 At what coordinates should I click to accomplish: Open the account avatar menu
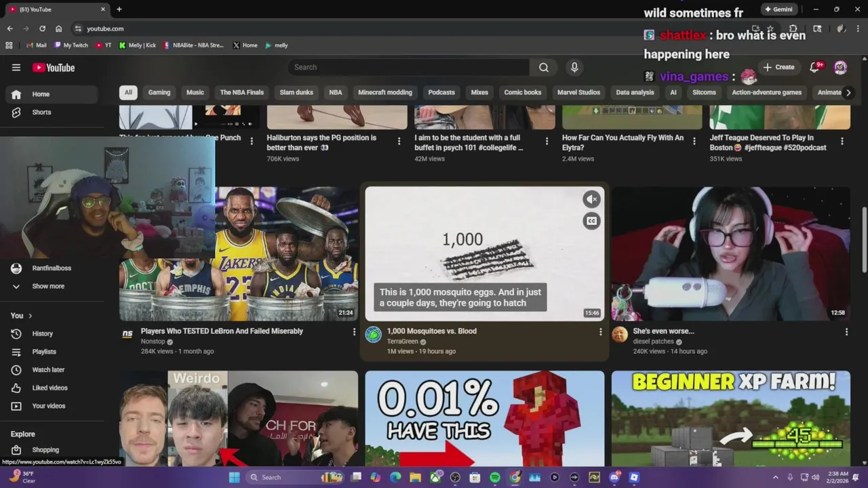[841, 67]
